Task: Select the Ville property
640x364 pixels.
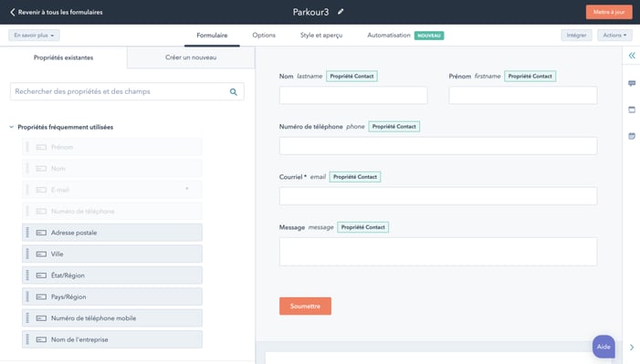Action: tap(112, 254)
